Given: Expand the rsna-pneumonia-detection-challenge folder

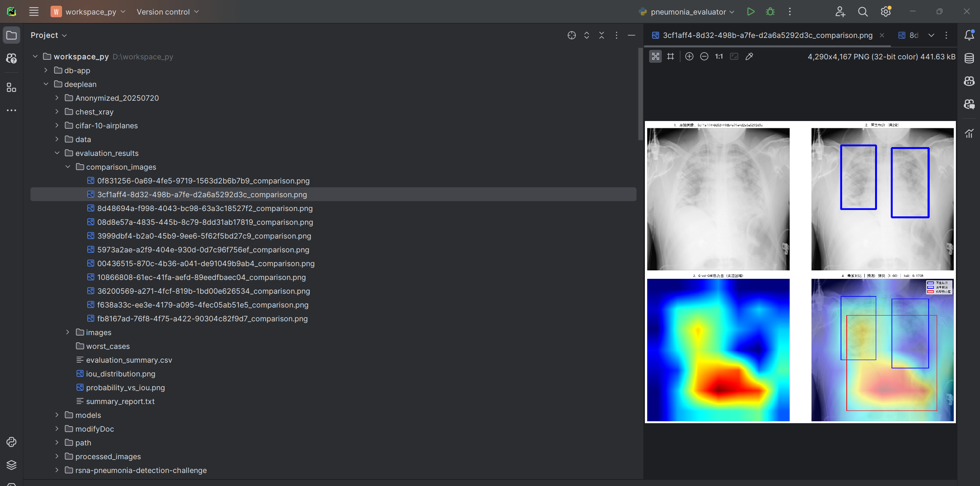Looking at the screenshot, I should pyautogui.click(x=57, y=470).
